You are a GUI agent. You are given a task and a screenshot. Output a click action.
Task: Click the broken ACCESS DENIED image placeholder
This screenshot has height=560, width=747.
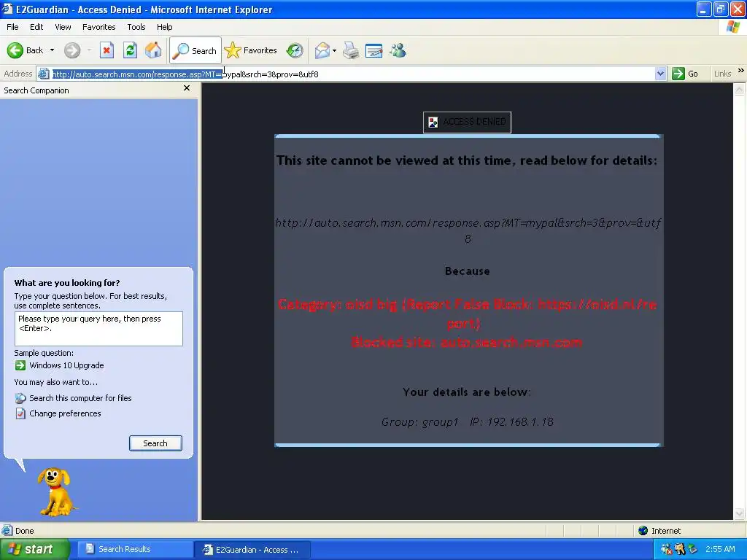click(467, 122)
